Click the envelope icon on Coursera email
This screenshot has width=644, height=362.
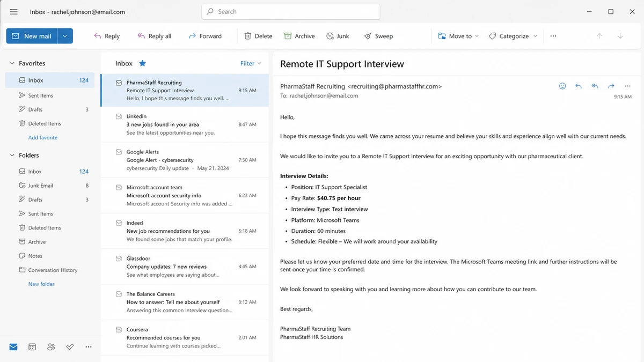click(119, 329)
